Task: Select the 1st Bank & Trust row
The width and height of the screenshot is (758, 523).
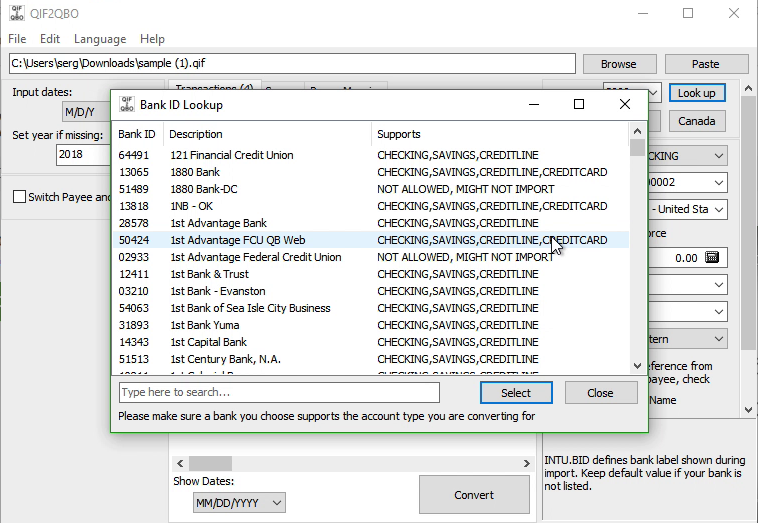Action: (x=371, y=274)
